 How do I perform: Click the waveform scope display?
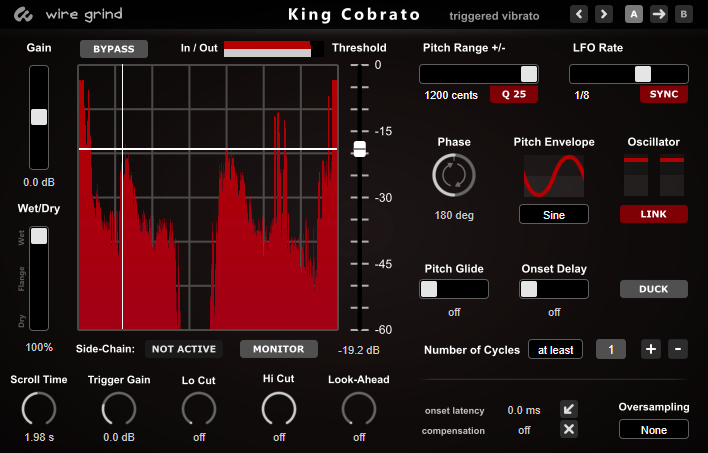[x=208, y=197]
